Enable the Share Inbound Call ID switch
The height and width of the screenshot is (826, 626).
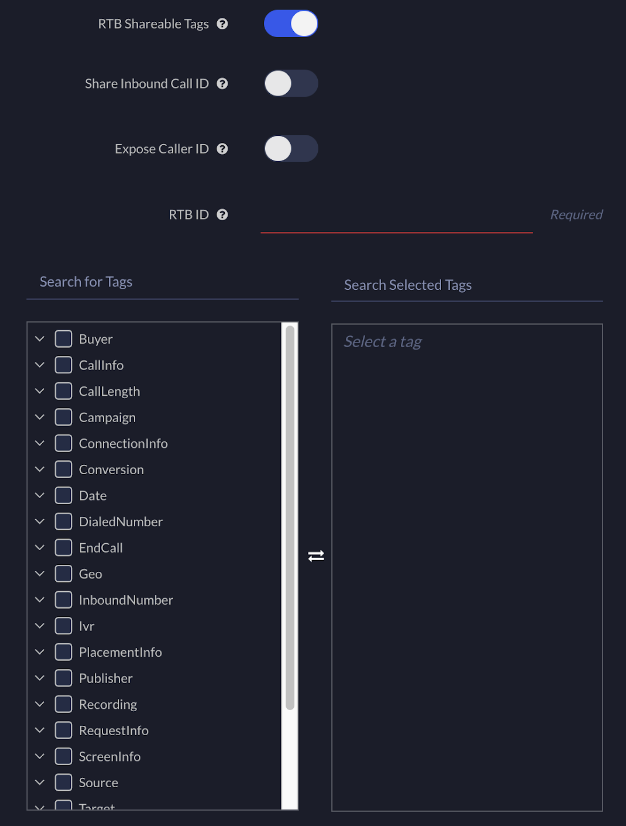290,83
